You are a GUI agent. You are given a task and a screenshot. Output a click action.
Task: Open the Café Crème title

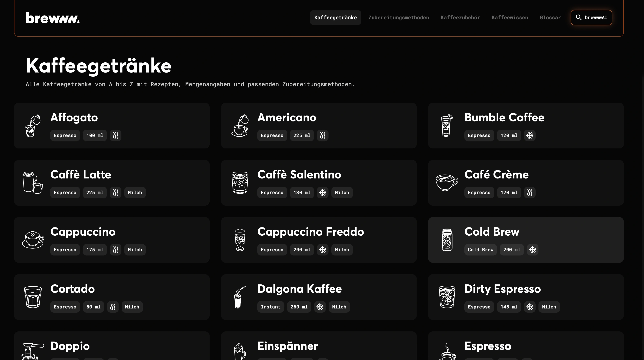(x=497, y=175)
